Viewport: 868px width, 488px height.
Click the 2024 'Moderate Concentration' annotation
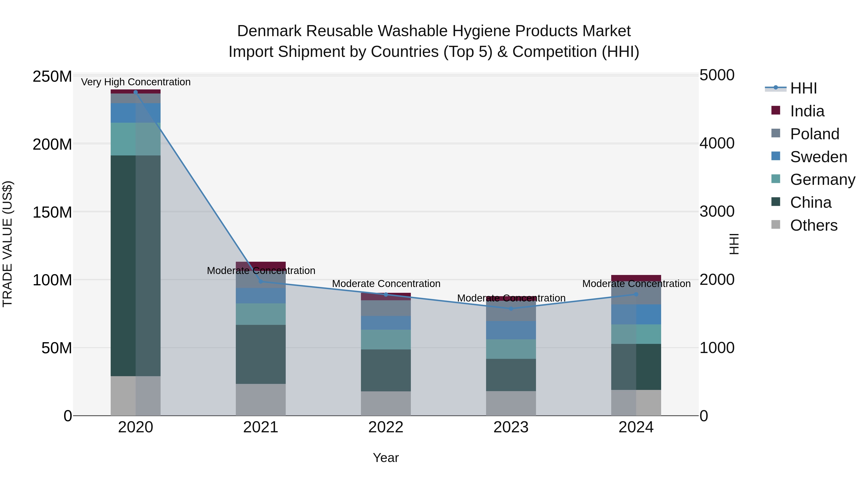[x=637, y=284]
